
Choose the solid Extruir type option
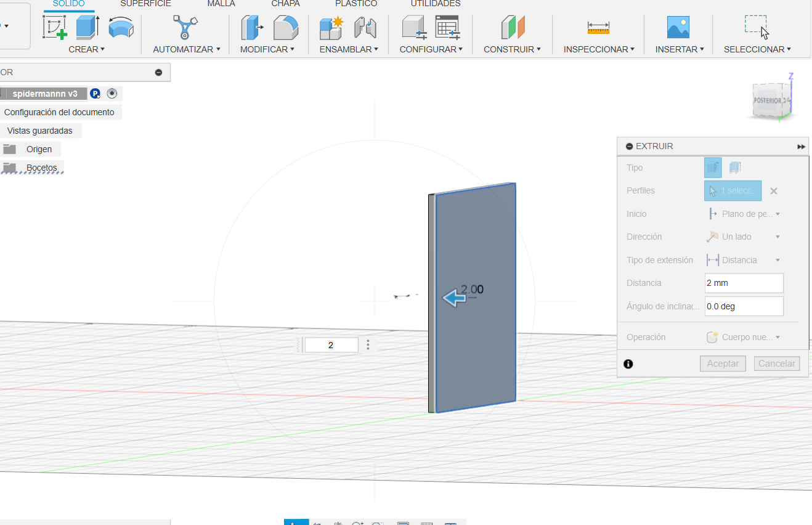(713, 168)
